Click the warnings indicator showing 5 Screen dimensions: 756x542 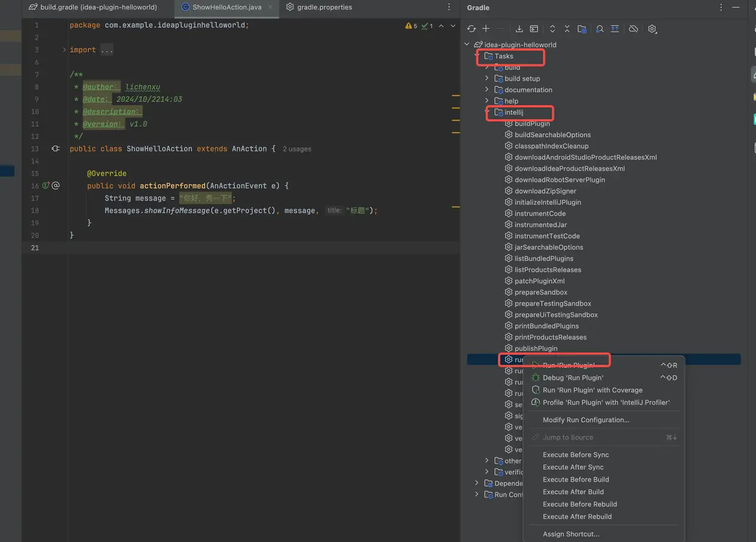[x=411, y=26]
